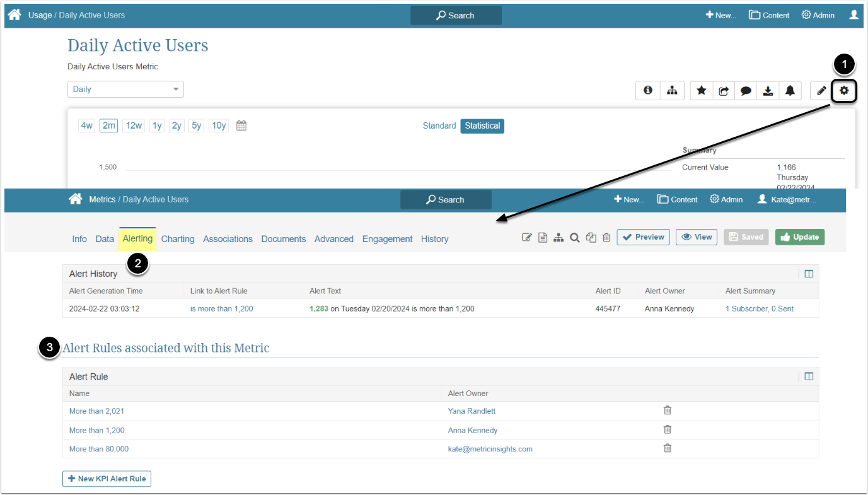This screenshot has width=868, height=495.
Task: Select the 10y time range
Action: [x=219, y=125]
